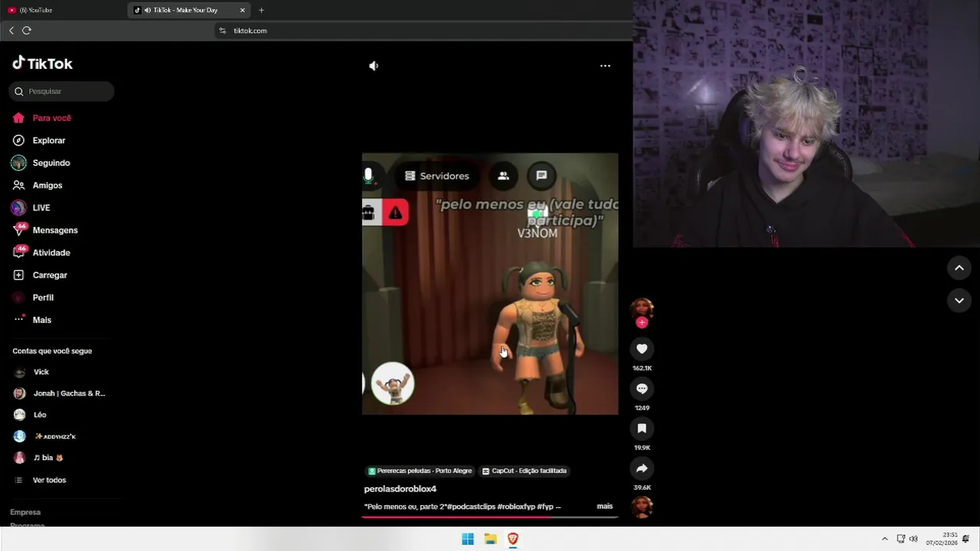This screenshot has height=551, width=980.
Task: Open the Windows Start menu
Action: (468, 539)
